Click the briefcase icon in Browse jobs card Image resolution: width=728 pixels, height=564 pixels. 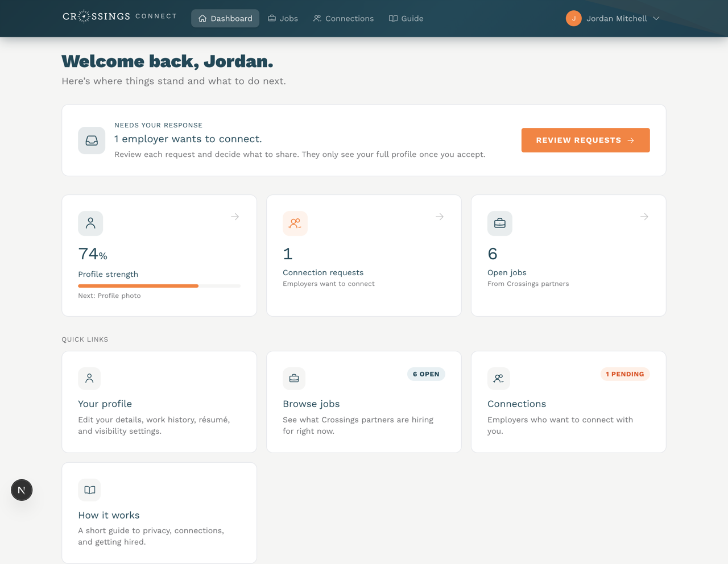coord(294,379)
